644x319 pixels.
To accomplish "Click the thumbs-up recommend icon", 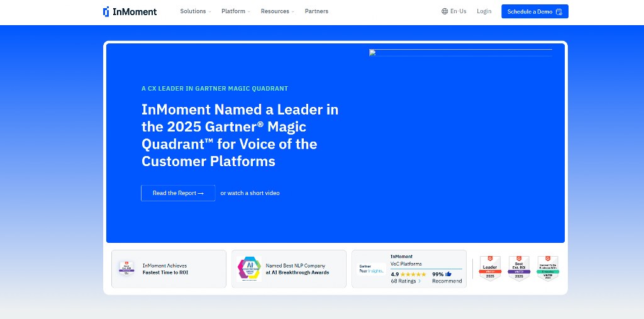I will tap(448, 274).
